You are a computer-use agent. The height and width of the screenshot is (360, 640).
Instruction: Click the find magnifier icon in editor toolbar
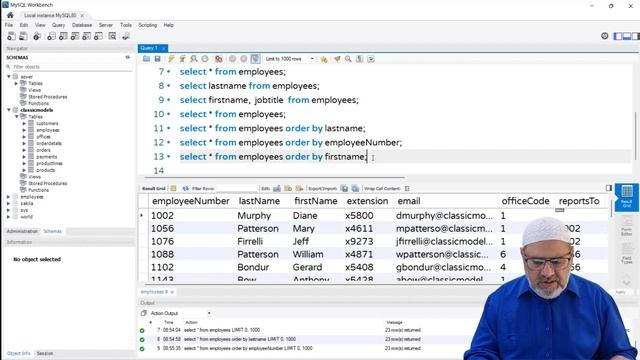pos(348,59)
